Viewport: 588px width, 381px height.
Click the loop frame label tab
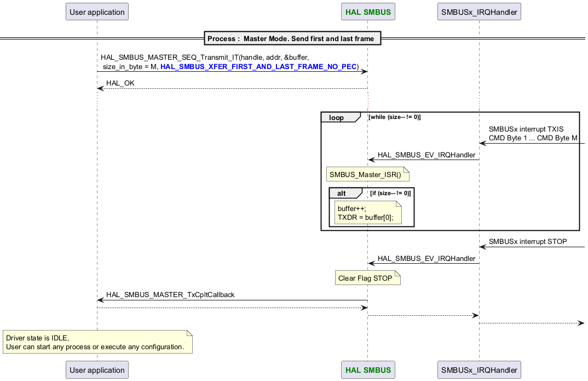click(x=337, y=118)
